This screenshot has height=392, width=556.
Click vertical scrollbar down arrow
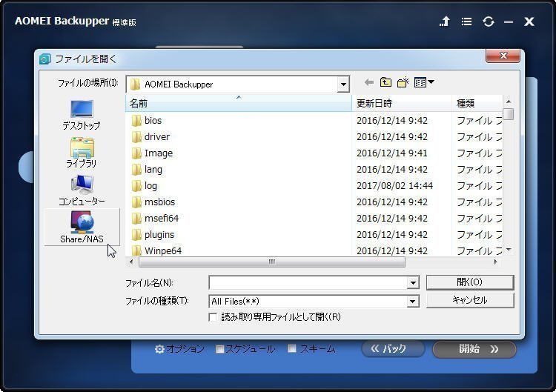click(509, 250)
